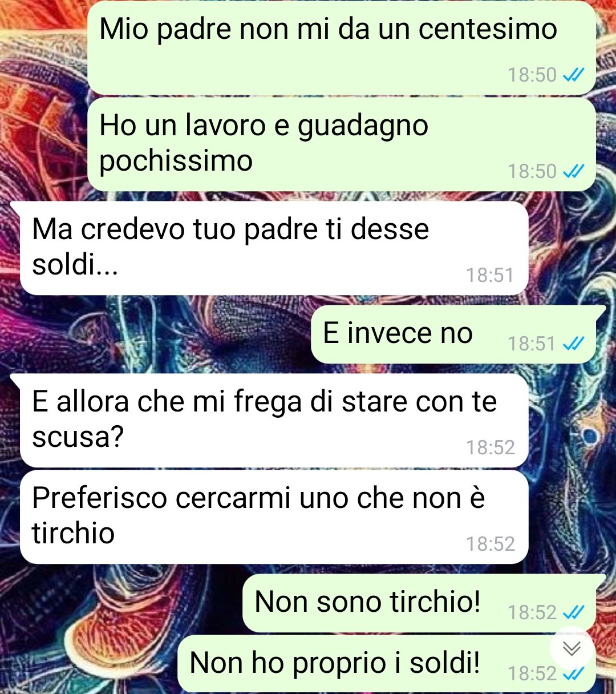Tap blue double check on 'Ho un lavoro' message
616x694 pixels.
tap(573, 171)
